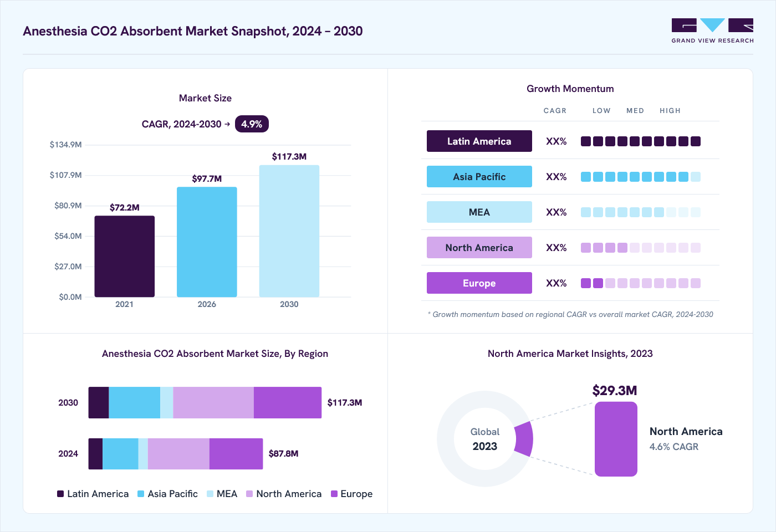Click the North America segment in 2030 stacked bar
Image resolution: width=776 pixels, height=532 pixels.
[213, 403]
